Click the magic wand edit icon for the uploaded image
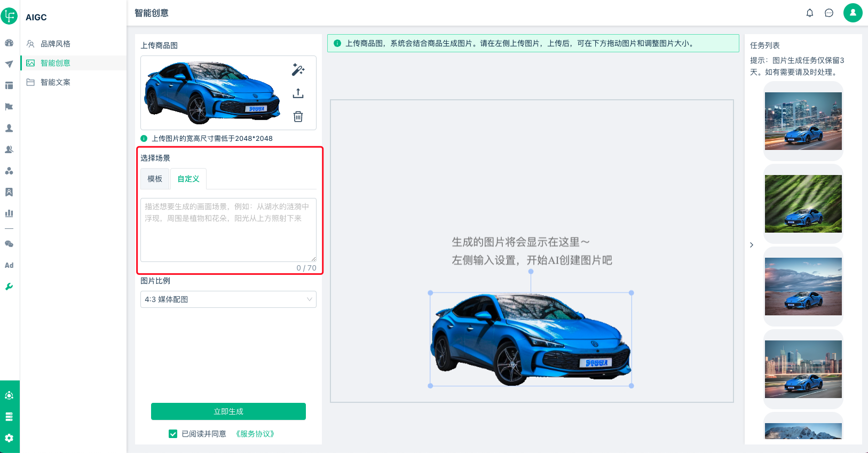Screen dimensions: 868x453 coord(298,70)
